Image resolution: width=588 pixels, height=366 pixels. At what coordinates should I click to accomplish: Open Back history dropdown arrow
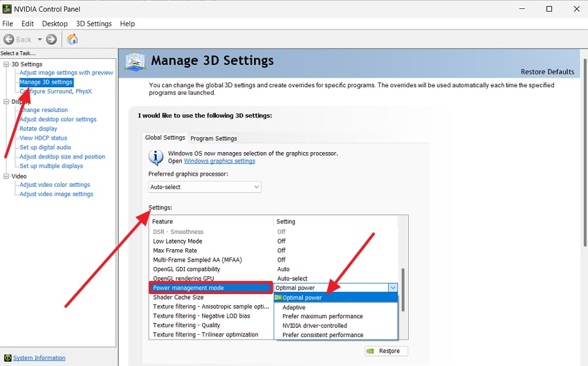(x=39, y=39)
